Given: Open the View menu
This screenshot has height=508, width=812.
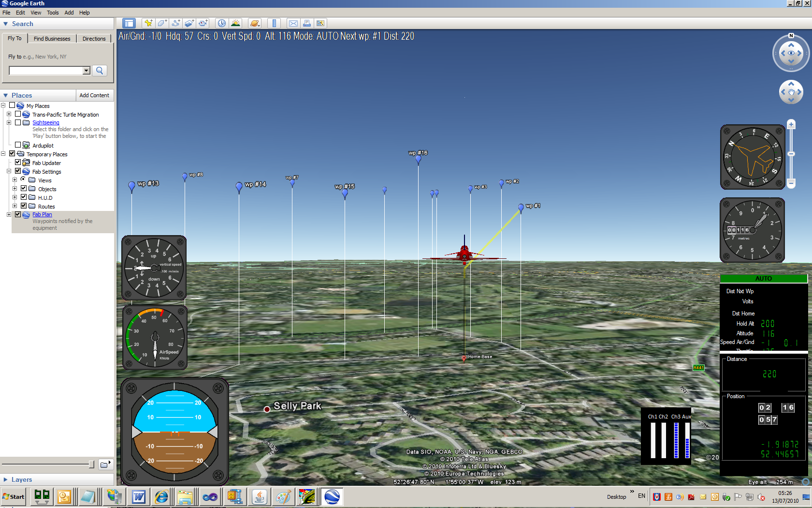Looking at the screenshot, I should click(x=36, y=13).
